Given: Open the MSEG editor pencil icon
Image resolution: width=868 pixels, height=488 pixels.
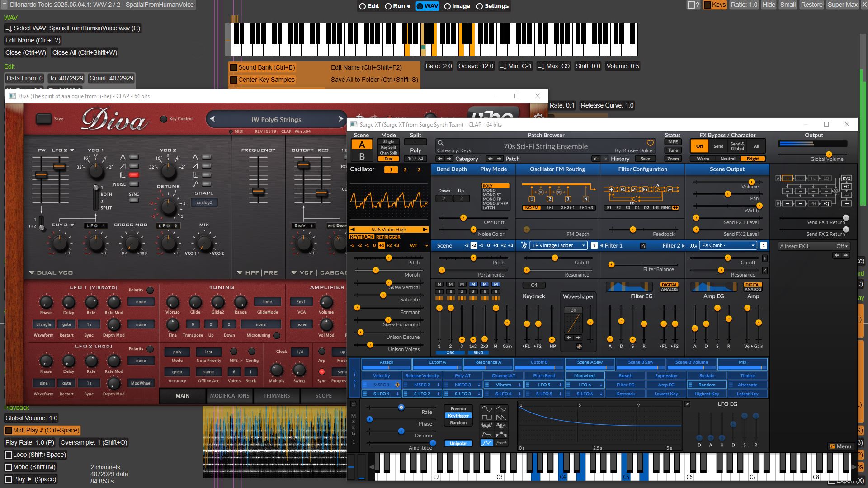Looking at the screenshot, I should tap(687, 404).
